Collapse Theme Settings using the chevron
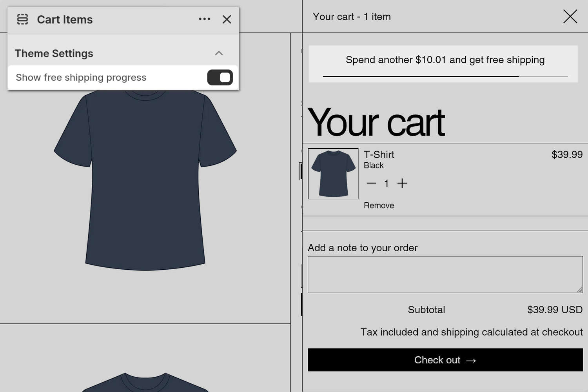Viewport: 588px width, 392px height. (x=219, y=53)
